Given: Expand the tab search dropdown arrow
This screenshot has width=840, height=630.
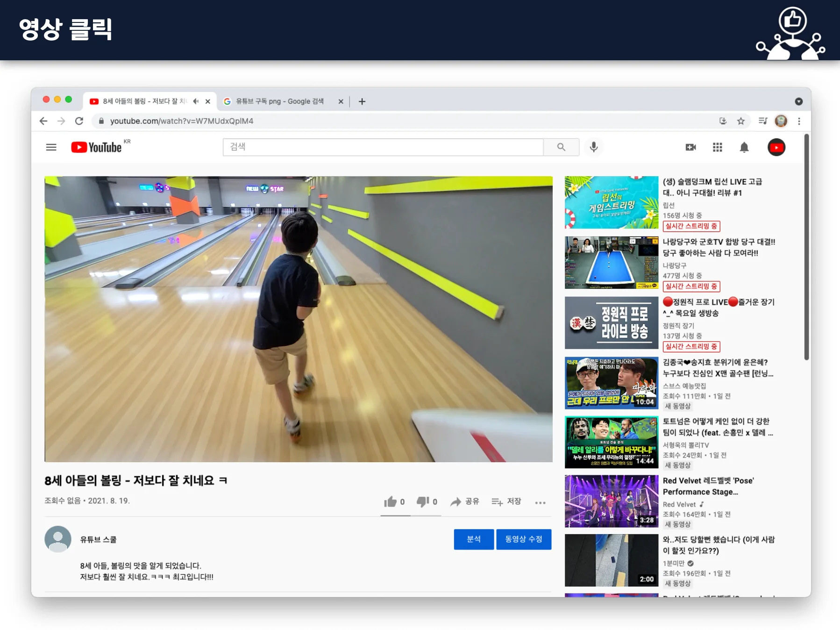Looking at the screenshot, I should [799, 101].
